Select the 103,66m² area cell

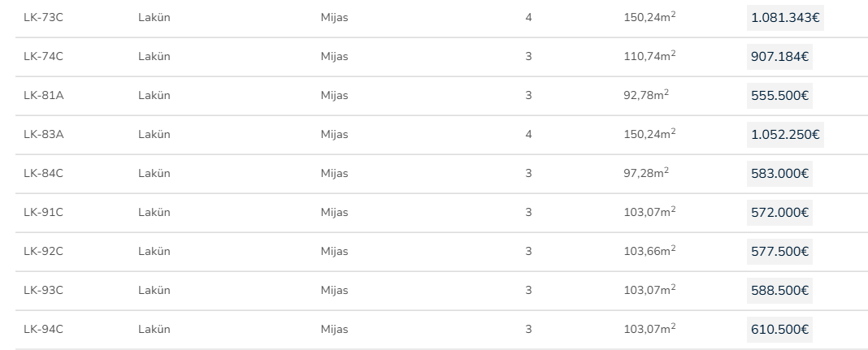click(649, 251)
